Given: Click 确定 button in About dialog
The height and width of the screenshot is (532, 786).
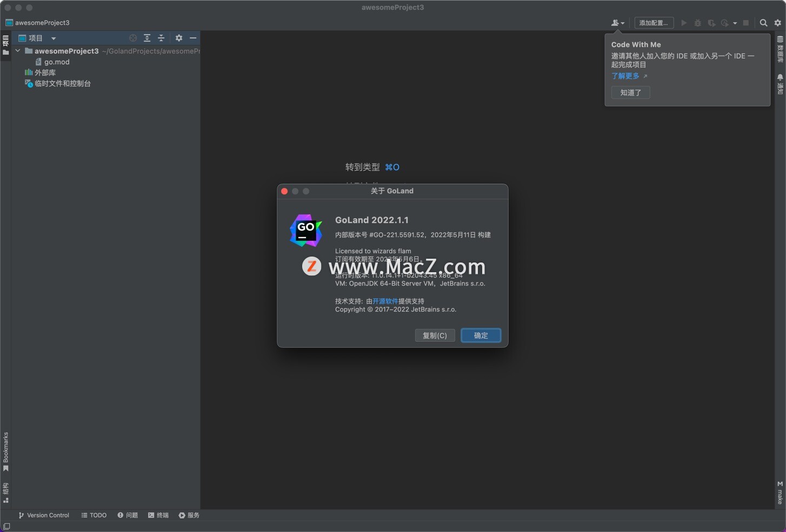Looking at the screenshot, I should (x=481, y=335).
